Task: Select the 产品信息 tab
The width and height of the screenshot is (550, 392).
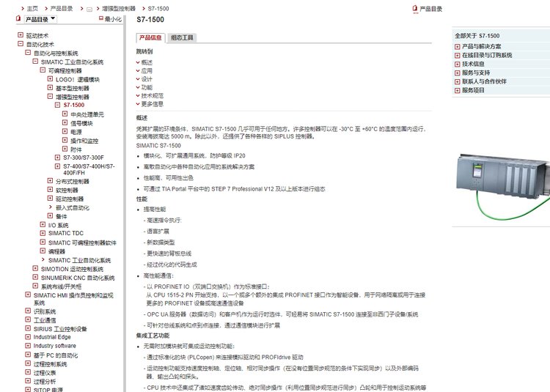Action: click(150, 37)
